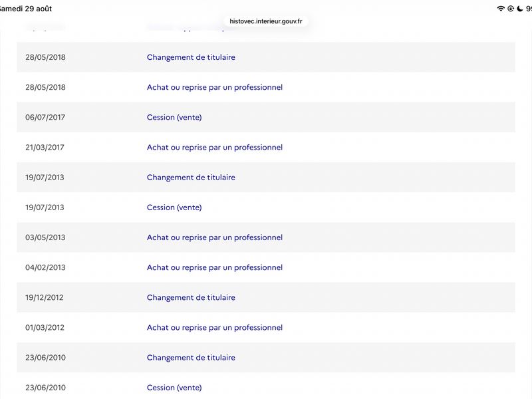Open Changement de titulaire dated 19/12/2012
This screenshot has width=532, height=399.
point(191,297)
